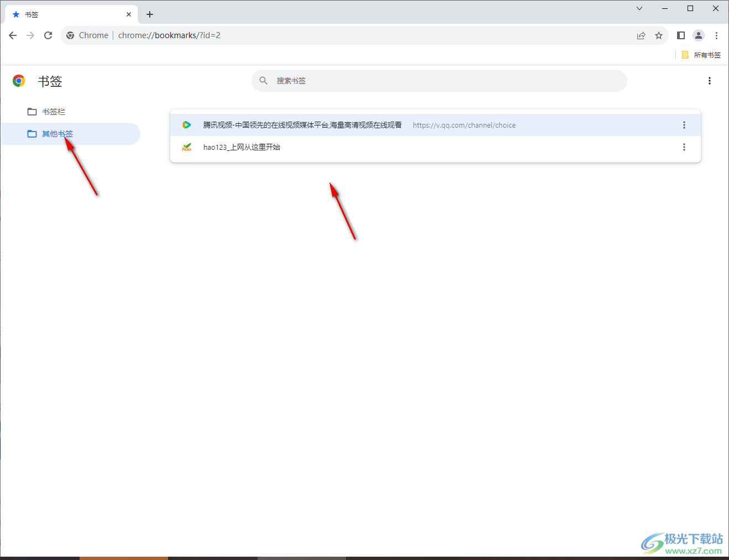Click the address bar URL chrome://bookmarks/?id=2
729x560 pixels.
169,35
